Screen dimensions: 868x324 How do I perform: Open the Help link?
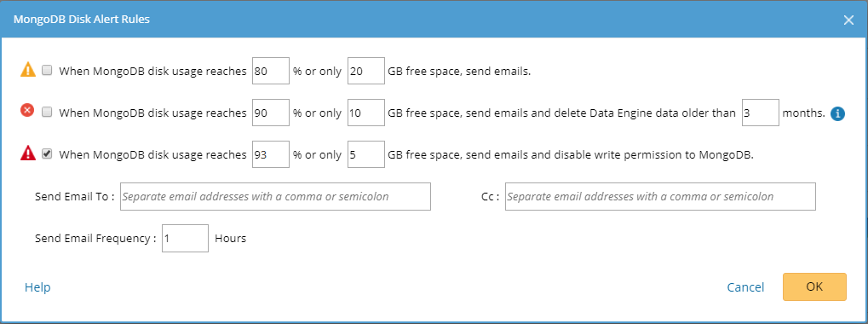37,287
